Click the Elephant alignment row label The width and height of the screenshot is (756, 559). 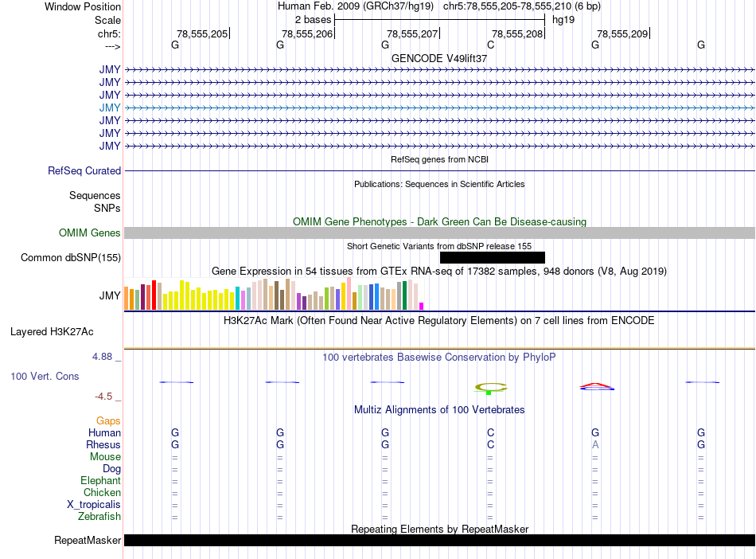click(100, 481)
